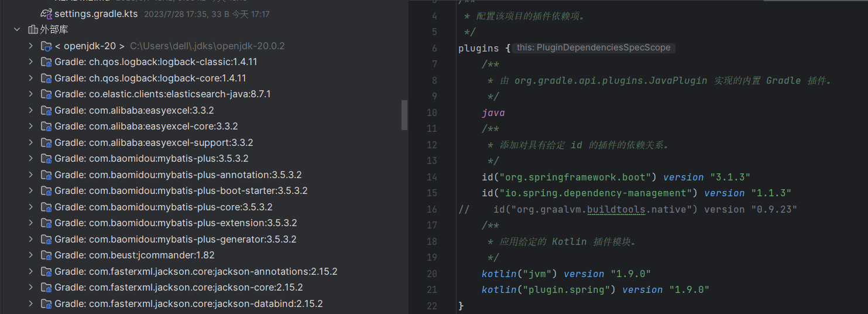Click the JavaPlugin comment on line 8
The image size is (868, 314).
tap(660, 81)
